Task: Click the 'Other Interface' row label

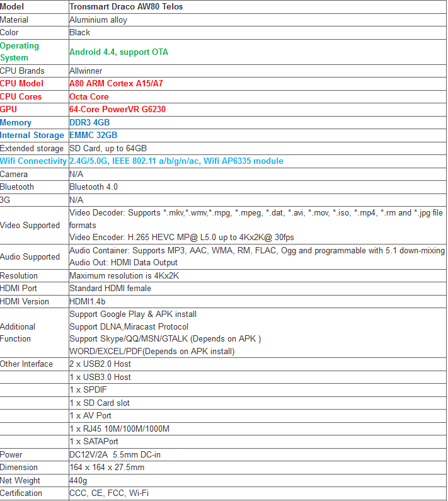Action: (x=26, y=364)
